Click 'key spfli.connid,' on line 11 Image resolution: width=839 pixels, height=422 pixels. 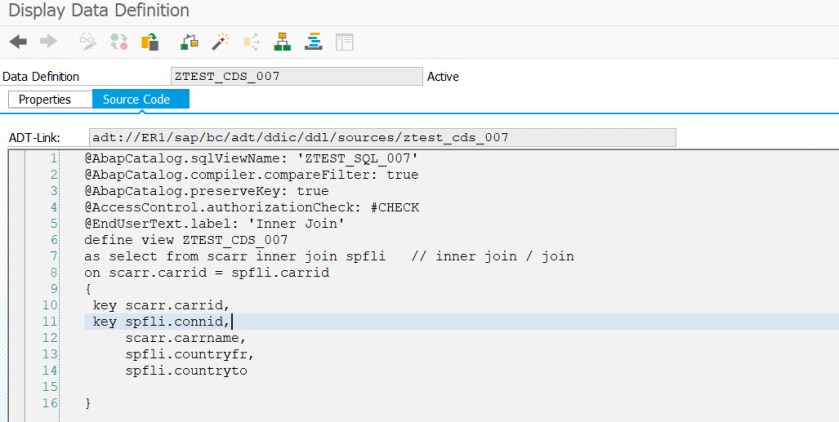click(161, 322)
